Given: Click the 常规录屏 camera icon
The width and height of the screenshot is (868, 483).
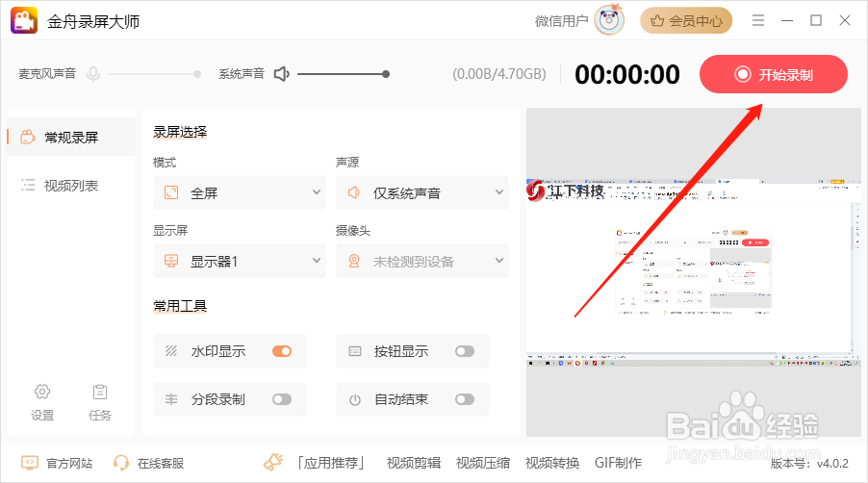Looking at the screenshot, I should [28, 137].
